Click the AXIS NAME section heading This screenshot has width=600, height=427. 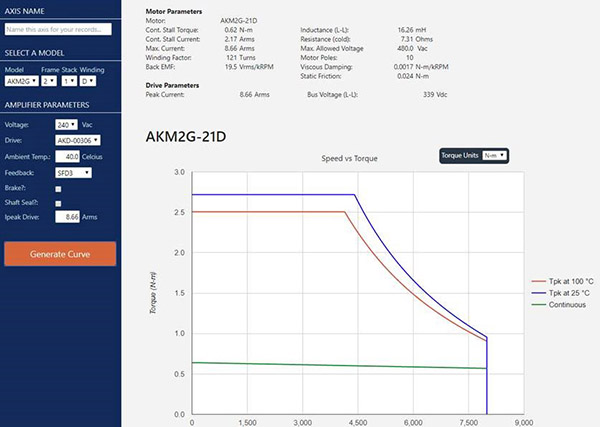click(x=24, y=11)
